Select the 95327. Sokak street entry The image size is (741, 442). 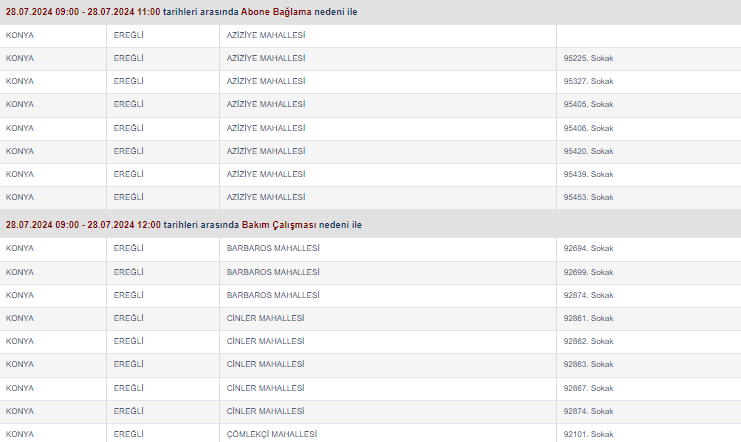(x=588, y=81)
